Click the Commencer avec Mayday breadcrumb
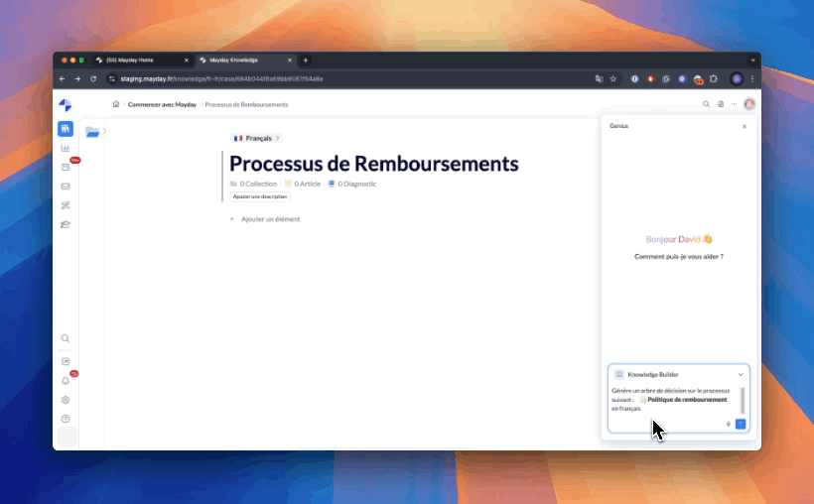 162,104
